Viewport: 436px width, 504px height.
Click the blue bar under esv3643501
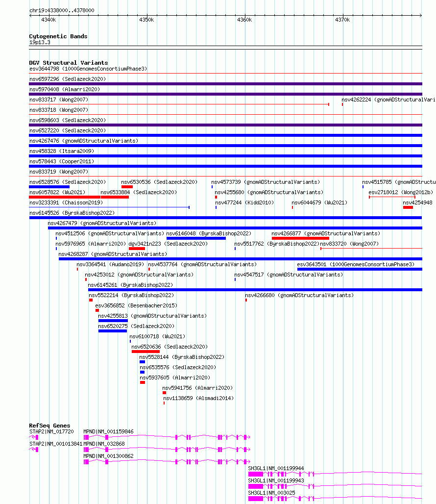(360, 269)
